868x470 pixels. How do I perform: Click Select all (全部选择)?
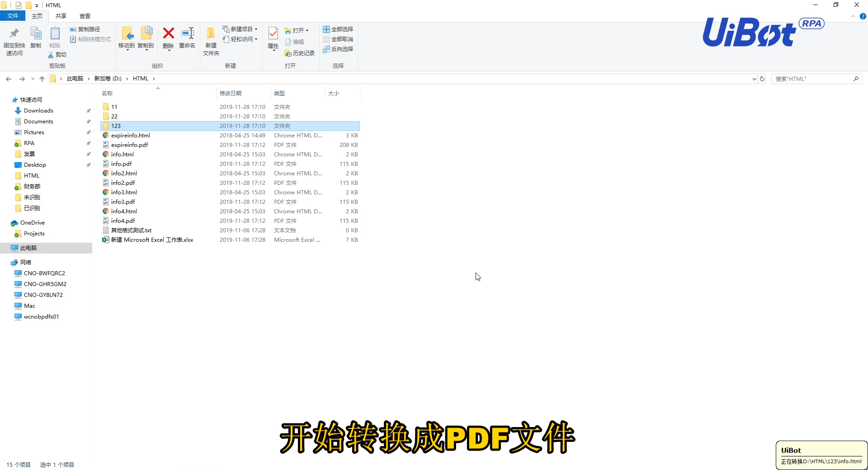338,29
